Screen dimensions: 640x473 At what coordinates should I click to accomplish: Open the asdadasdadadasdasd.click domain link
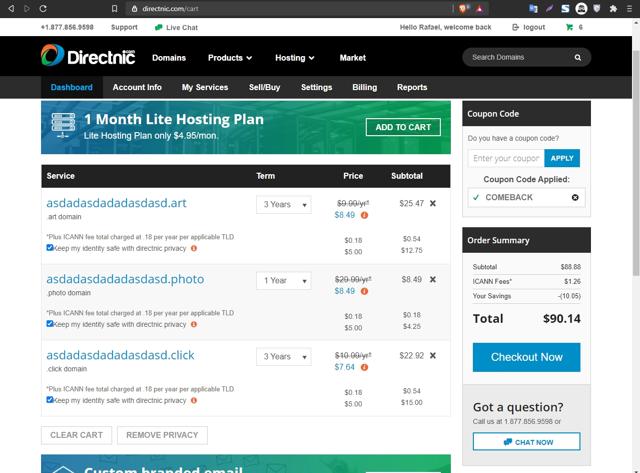tap(120, 355)
